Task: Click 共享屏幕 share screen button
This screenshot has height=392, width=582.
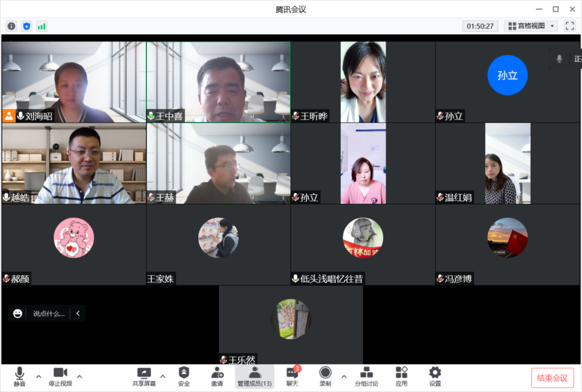Action: 144,376
